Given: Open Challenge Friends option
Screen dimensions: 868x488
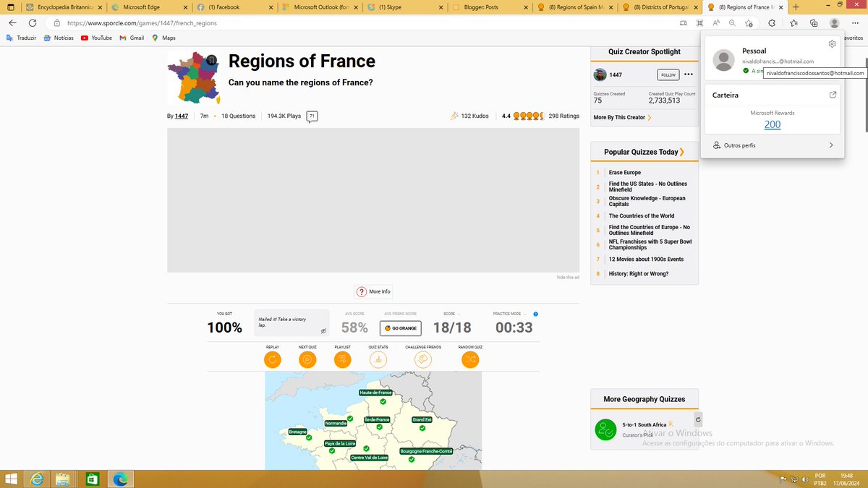Looking at the screenshot, I should click(x=422, y=358).
